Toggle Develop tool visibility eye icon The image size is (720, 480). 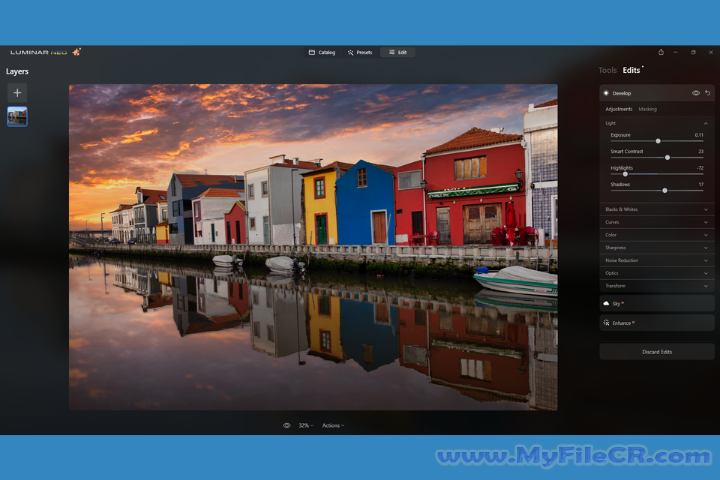tap(696, 93)
